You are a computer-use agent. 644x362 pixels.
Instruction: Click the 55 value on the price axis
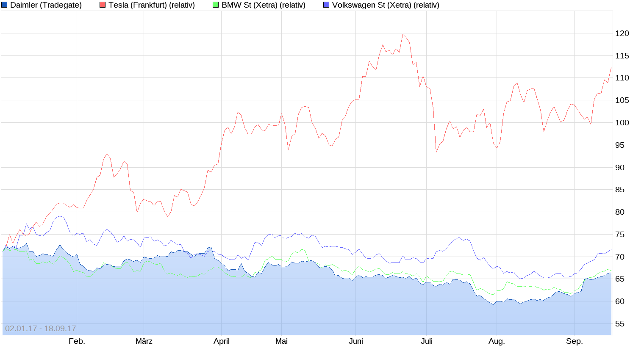click(620, 324)
